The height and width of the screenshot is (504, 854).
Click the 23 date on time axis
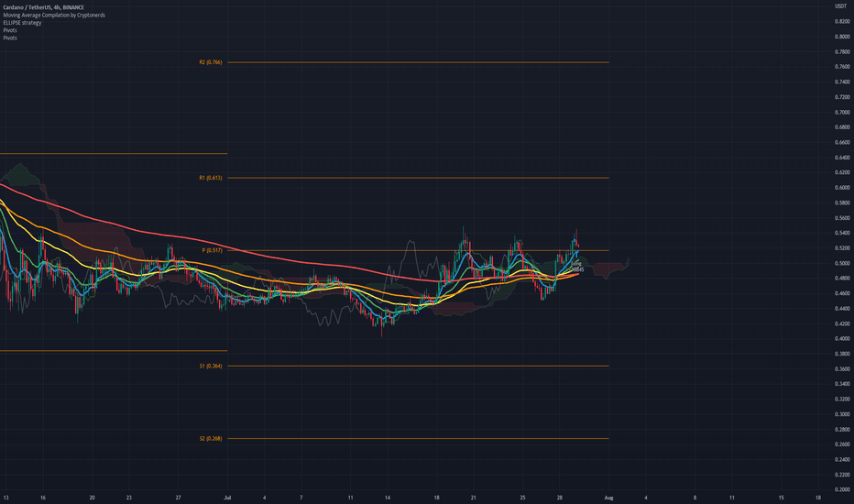[x=129, y=498]
